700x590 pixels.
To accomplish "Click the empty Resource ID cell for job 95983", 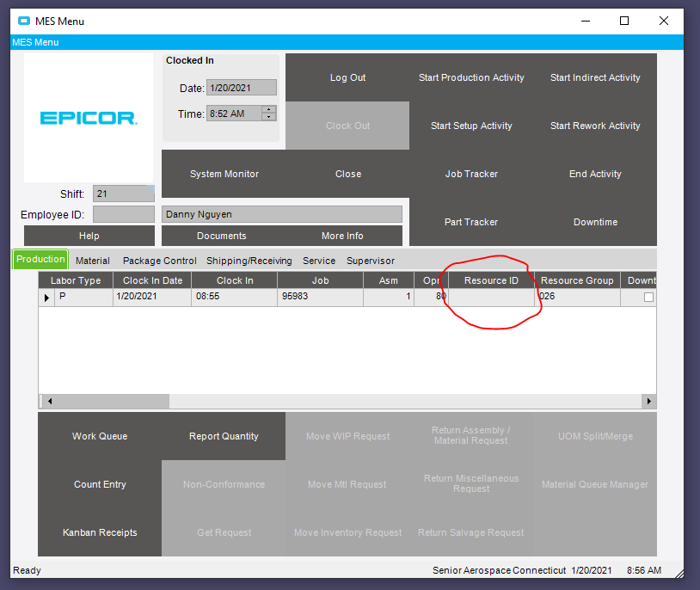I will coord(491,297).
